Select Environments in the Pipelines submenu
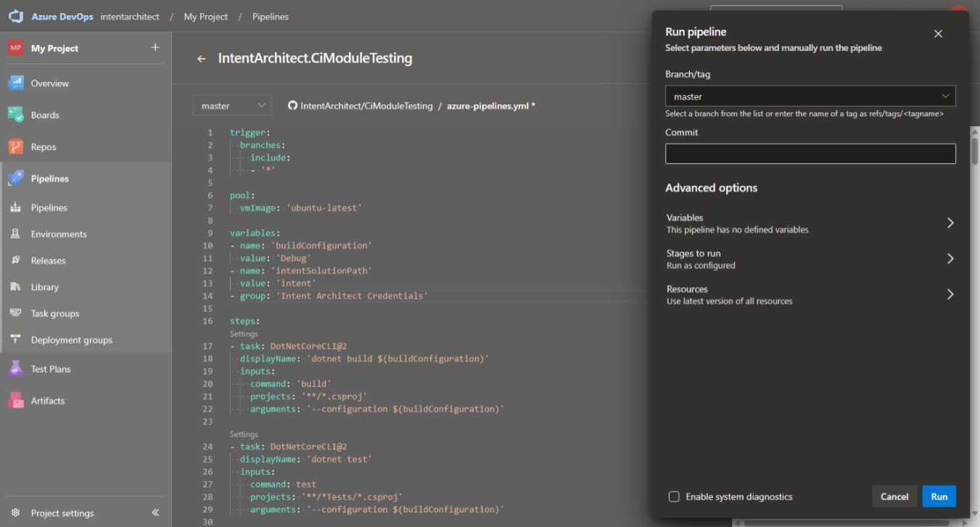Screen dimensions: 980x527 58,234
